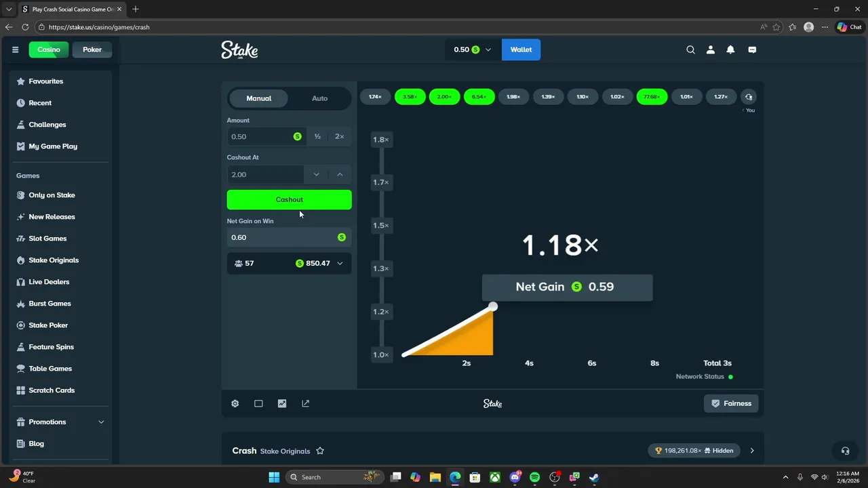
Task: Open live stats chart icon
Action: (x=282, y=403)
